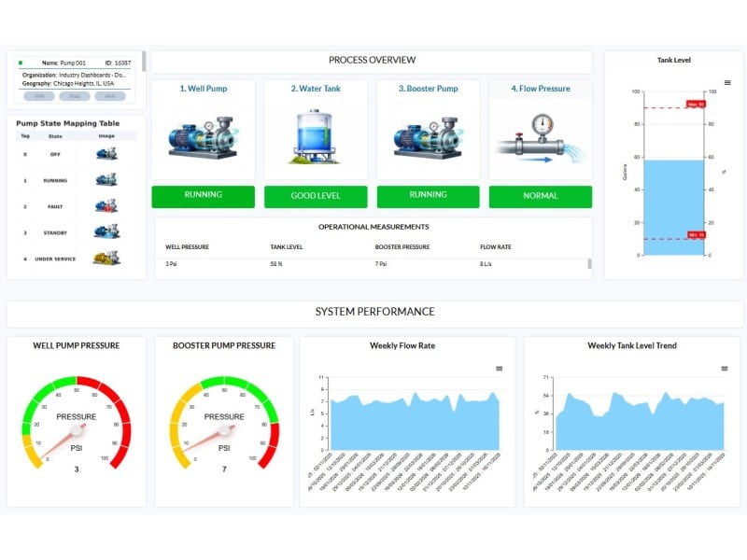This screenshot has height=560, width=747.
Task: Click the STANDBY state pump icon
Action: [x=106, y=231]
